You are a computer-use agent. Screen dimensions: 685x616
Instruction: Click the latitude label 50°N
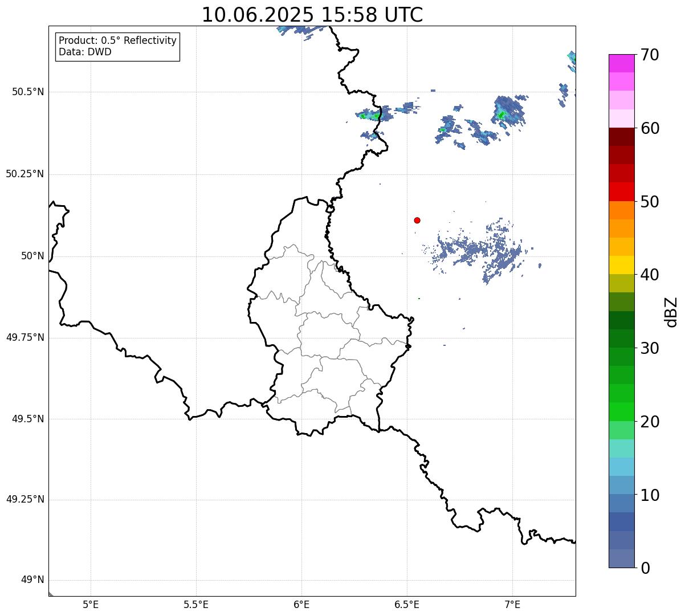(x=32, y=256)
